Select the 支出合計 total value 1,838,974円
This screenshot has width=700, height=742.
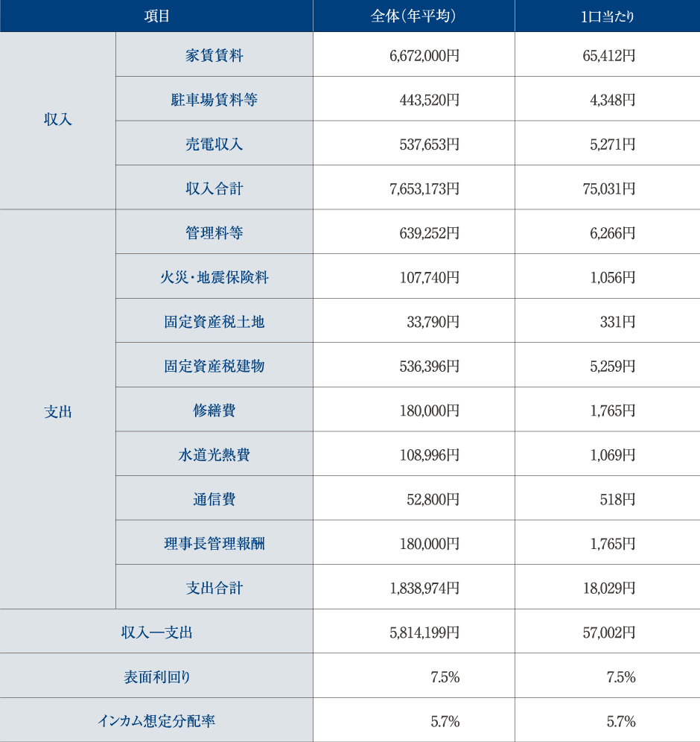(x=424, y=589)
